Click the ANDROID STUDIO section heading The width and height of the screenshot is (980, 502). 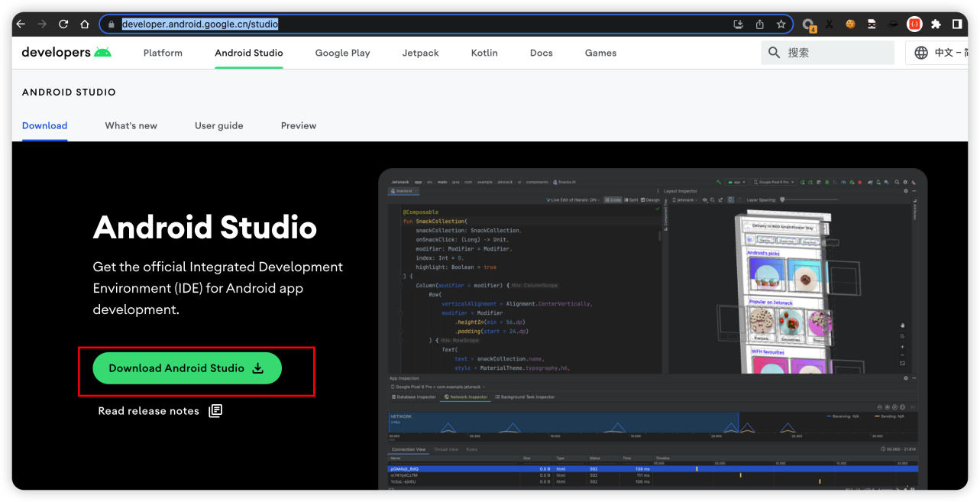69,92
